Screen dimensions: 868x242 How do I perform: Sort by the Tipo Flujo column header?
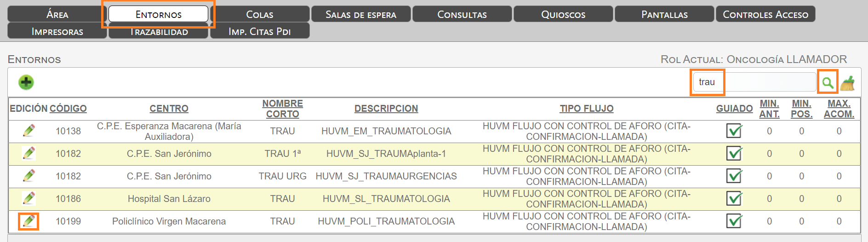click(x=587, y=109)
